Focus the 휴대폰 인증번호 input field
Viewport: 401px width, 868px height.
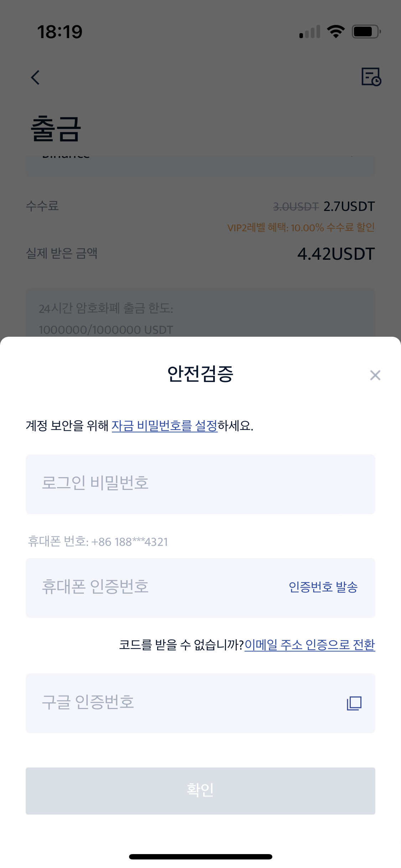tap(153, 588)
